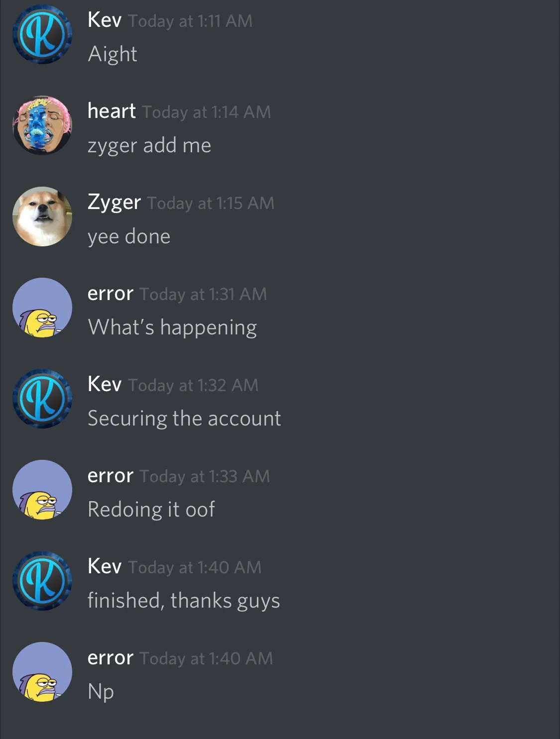This screenshot has height=739, width=560.
Task: Tap error's avatar beside 'What's happening'
Action: pyautogui.click(x=42, y=308)
